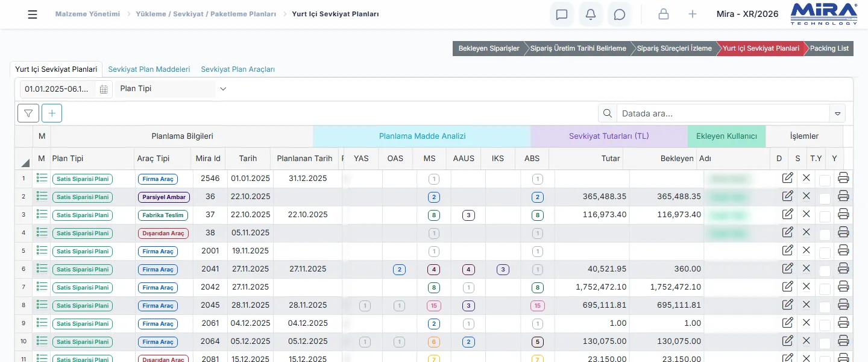Edit the plan with Mira Id 36
This screenshot has width=868, height=362.
pyautogui.click(x=787, y=196)
